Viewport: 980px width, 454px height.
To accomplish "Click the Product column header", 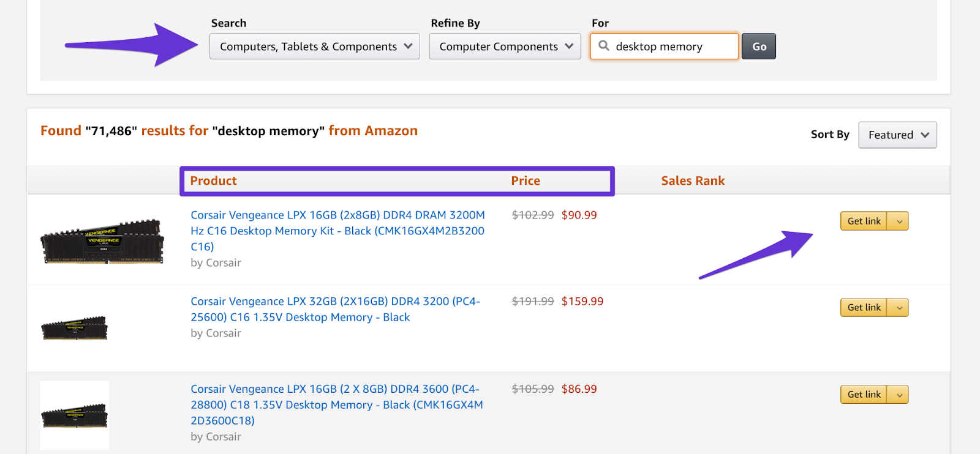I will 213,180.
